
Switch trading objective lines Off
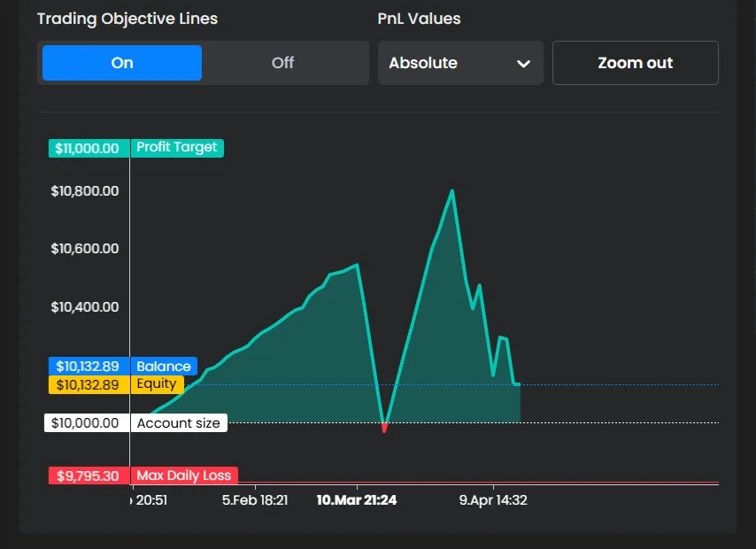(282, 63)
